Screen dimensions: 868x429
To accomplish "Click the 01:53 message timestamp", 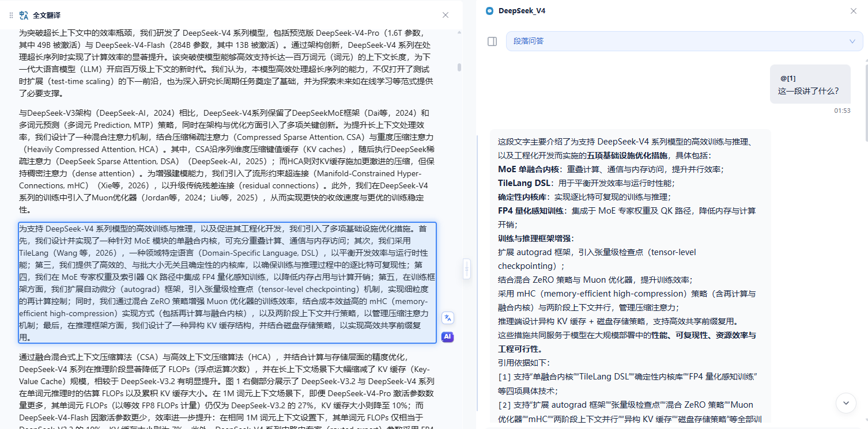I will pos(842,111).
